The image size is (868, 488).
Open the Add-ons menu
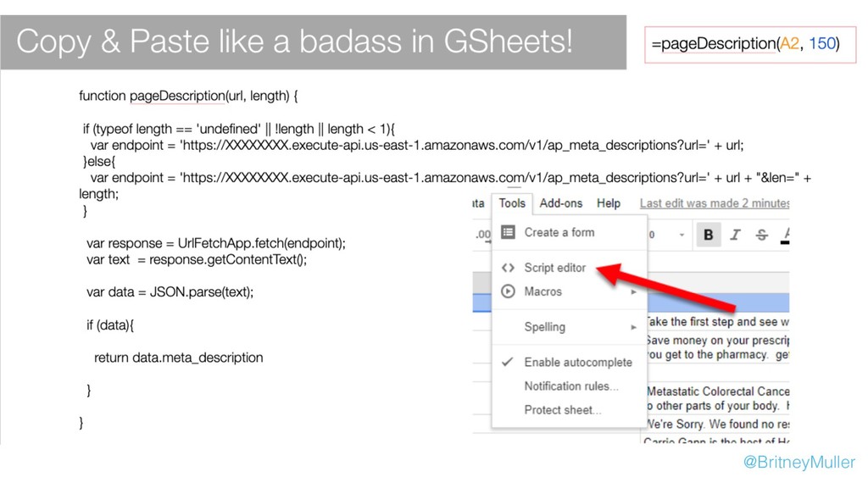561,203
